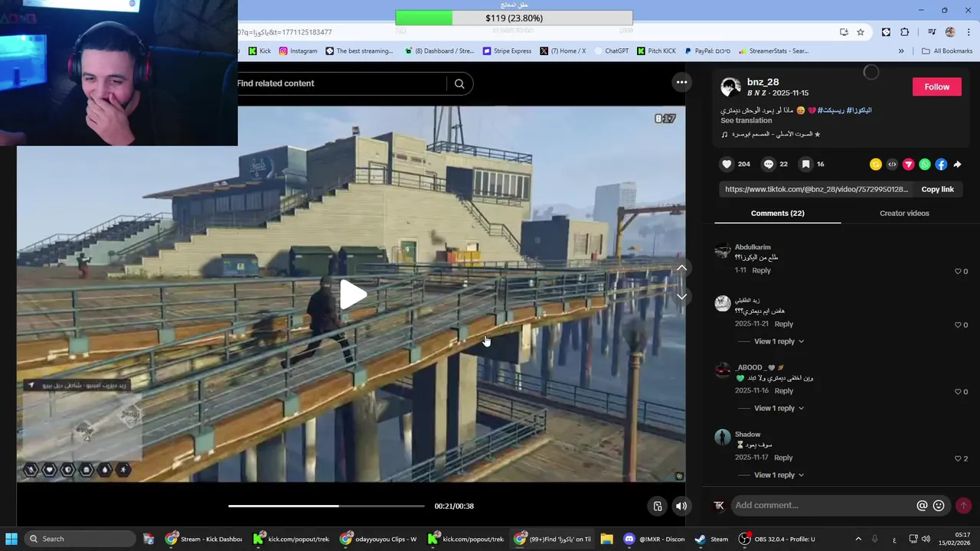Reply to Abdulkarim's comment
This screenshot has width=980, height=551.
[761, 270]
